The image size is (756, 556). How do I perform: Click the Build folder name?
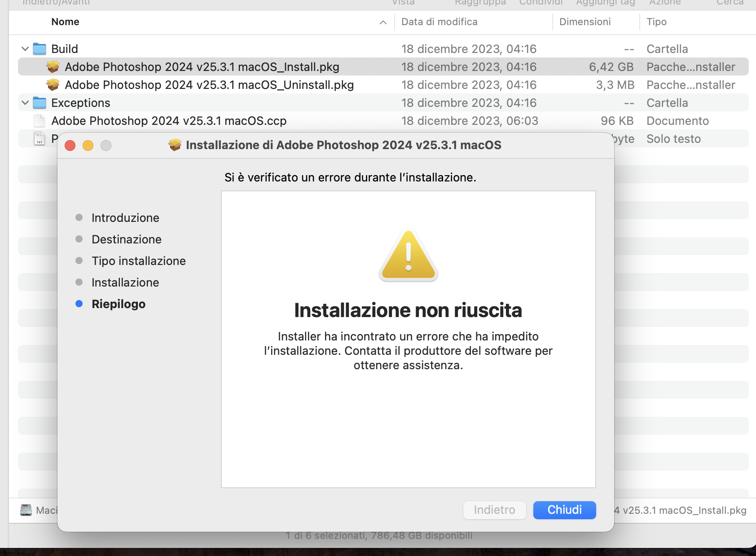click(65, 49)
